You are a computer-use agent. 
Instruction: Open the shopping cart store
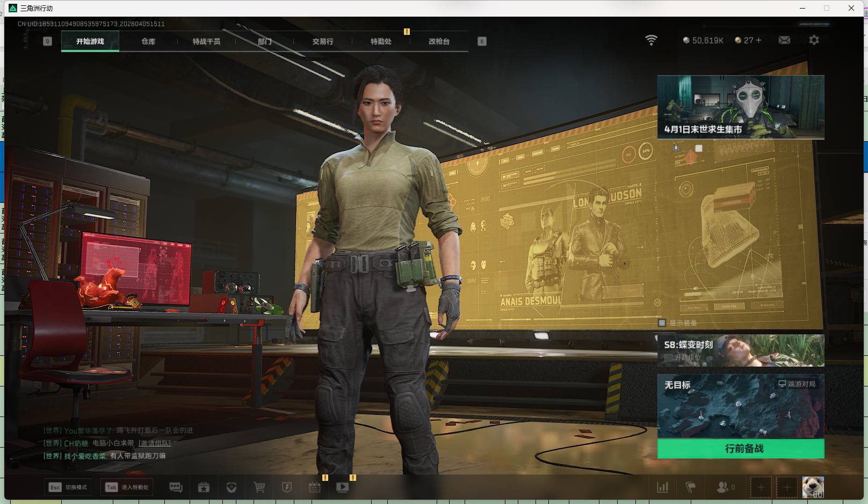259,487
